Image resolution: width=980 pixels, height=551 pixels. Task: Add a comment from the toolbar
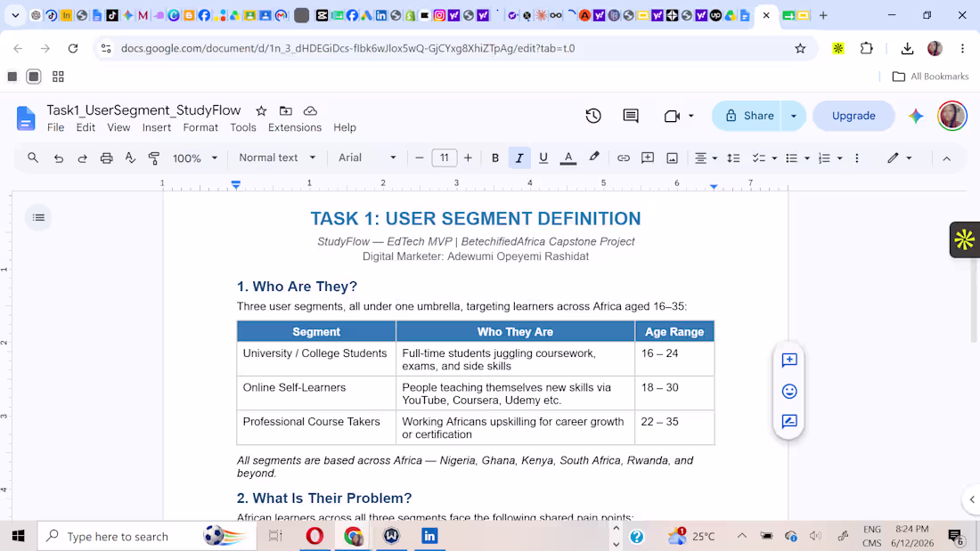pyautogui.click(x=648, y=158)
